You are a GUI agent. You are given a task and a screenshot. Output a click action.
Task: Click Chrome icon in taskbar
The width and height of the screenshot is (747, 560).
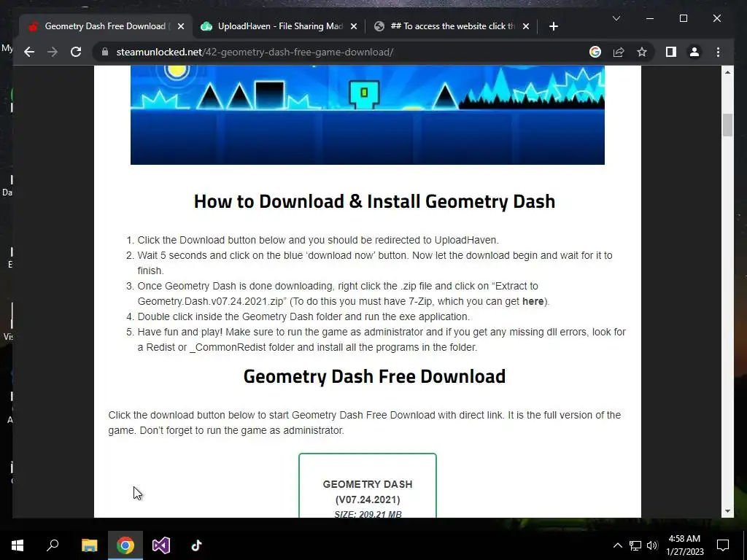click(x=125, y=545)
